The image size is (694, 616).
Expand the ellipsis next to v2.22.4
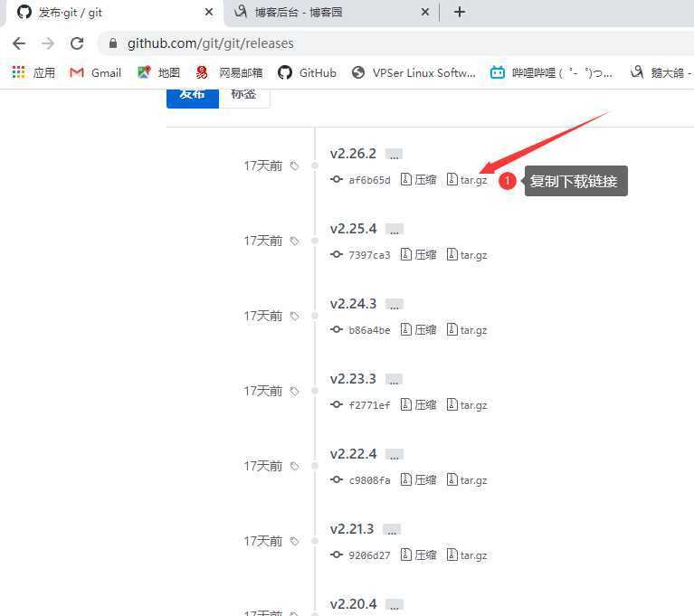[395, 454]
